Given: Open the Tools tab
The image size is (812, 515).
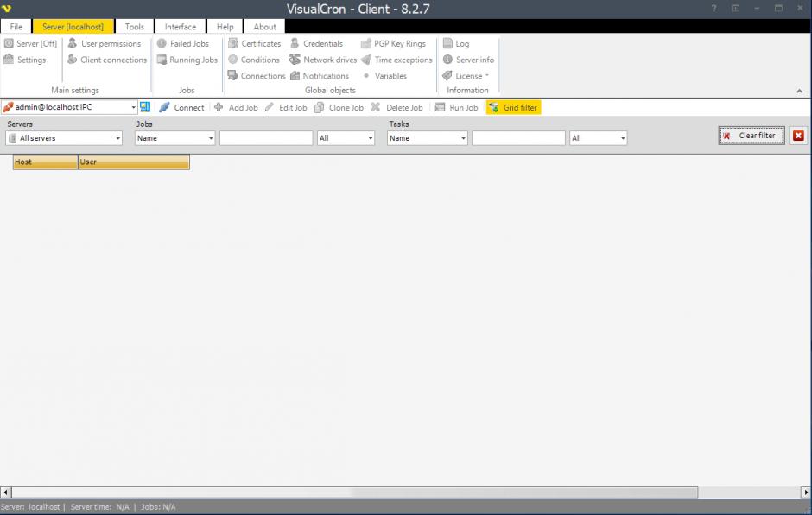Looking at the screenshot, I should (134, 27).
